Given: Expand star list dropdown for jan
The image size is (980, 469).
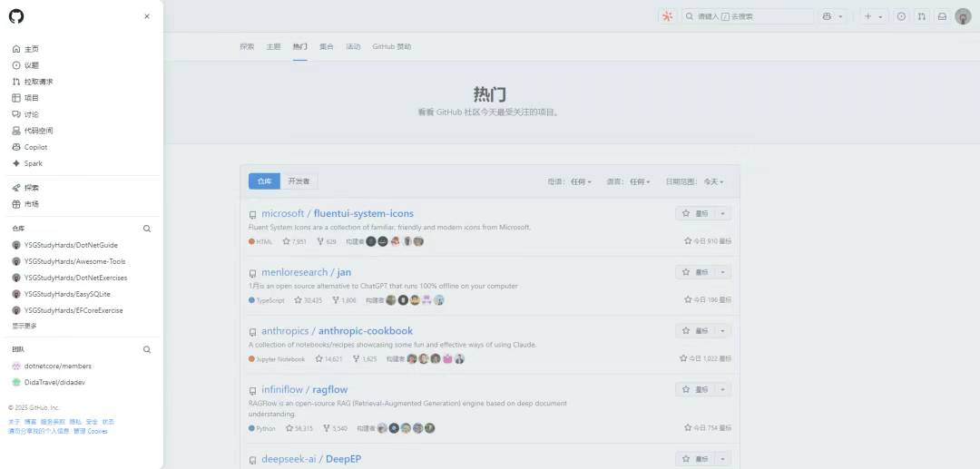Looking at the screenshot, I should (722, 272).
